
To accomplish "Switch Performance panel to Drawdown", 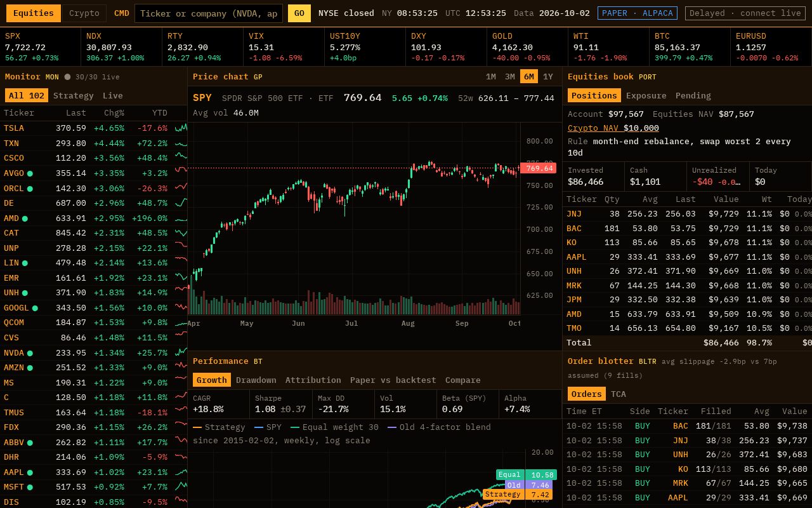I will (256, 380).
